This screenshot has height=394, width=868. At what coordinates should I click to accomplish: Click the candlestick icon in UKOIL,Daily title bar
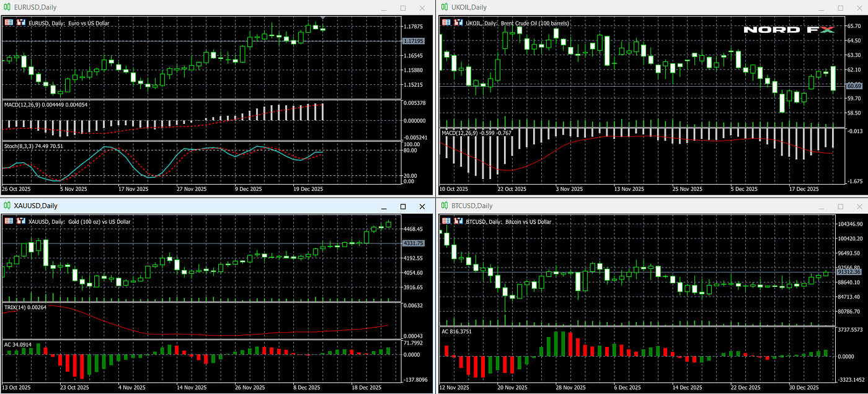coord(444,7)
